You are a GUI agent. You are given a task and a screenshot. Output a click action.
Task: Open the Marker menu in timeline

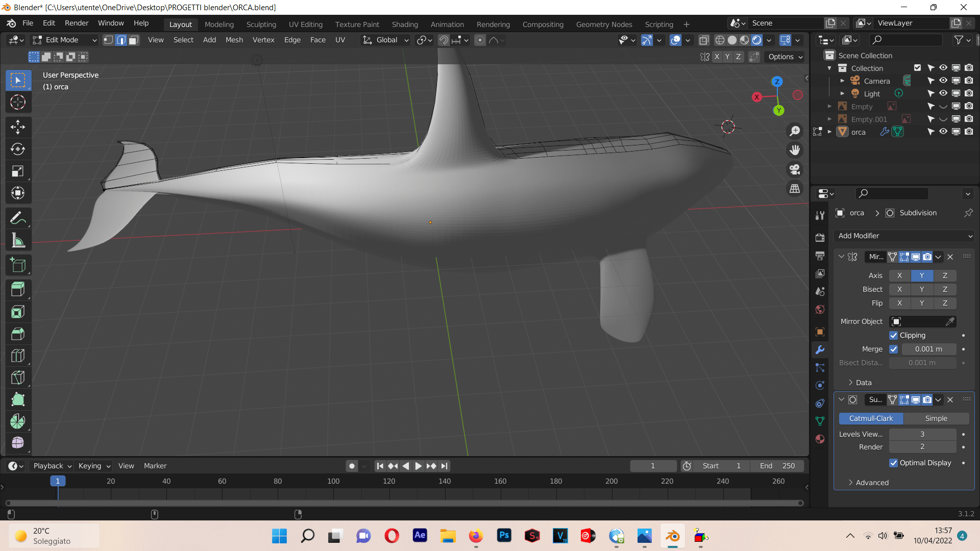pos(155,466)
